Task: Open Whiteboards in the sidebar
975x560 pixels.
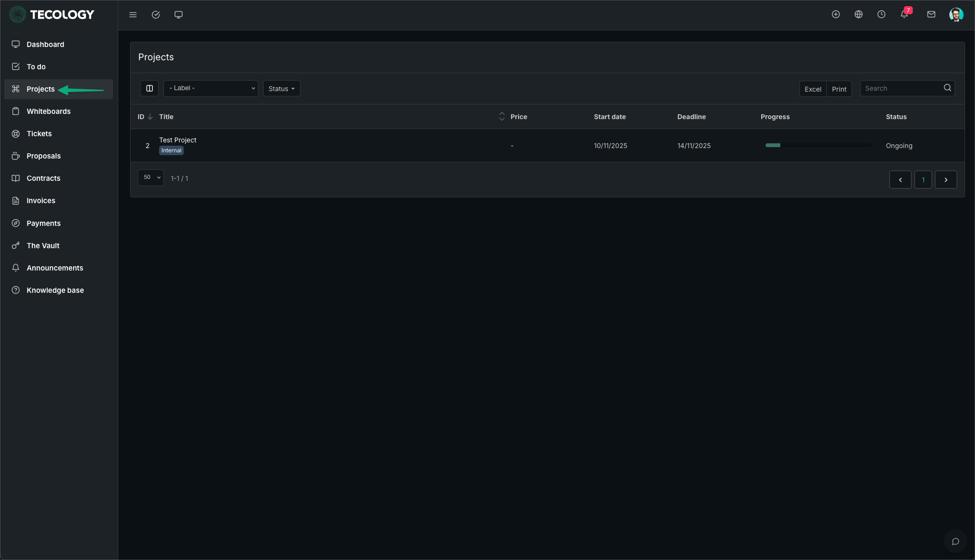Action: (48, 112)
